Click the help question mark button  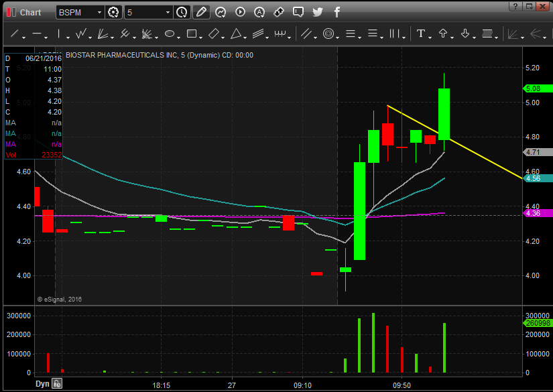click(515, 6)
